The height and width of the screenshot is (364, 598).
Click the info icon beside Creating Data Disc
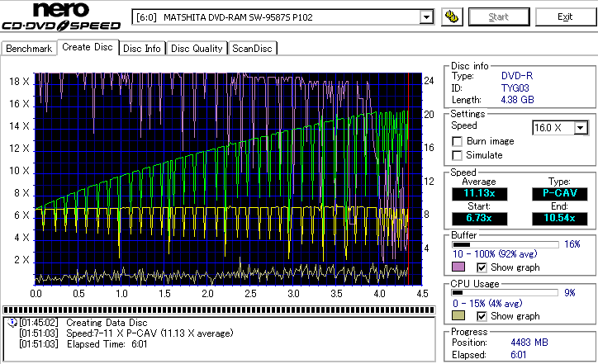12,322
